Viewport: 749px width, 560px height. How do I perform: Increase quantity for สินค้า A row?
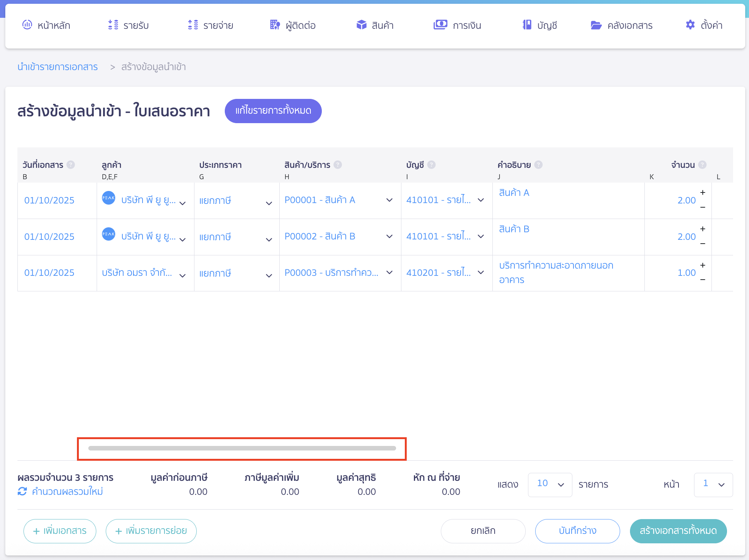click(x=703, y=192)
